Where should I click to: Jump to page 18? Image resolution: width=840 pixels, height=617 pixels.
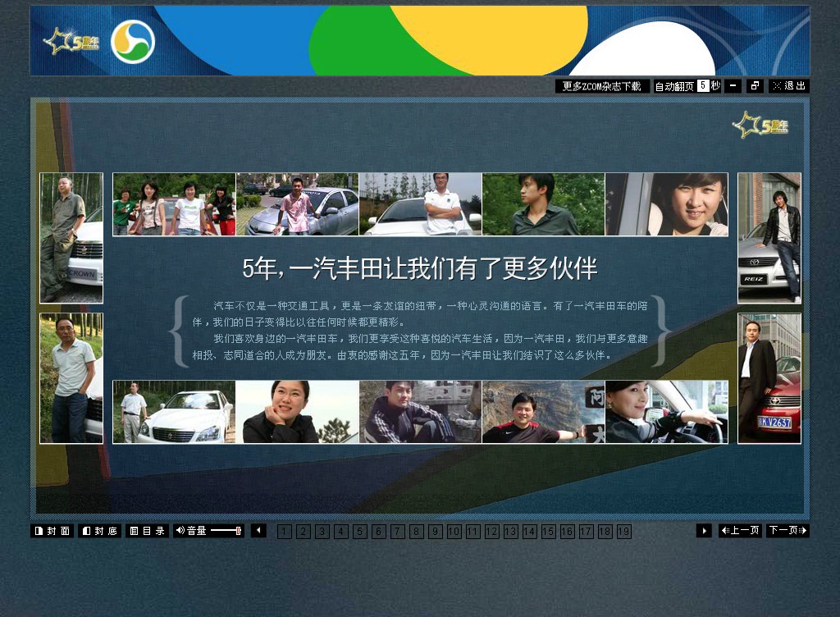tap(605, 532)
